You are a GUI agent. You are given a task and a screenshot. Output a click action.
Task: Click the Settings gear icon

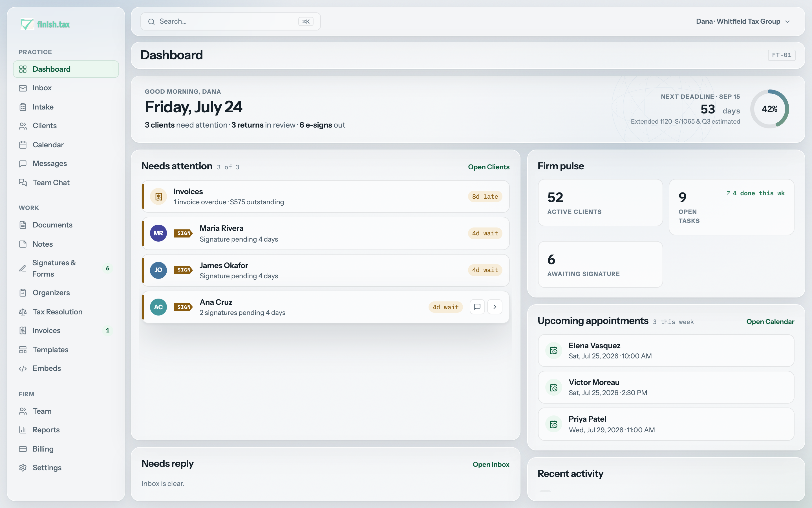click(x=23, y=468)
